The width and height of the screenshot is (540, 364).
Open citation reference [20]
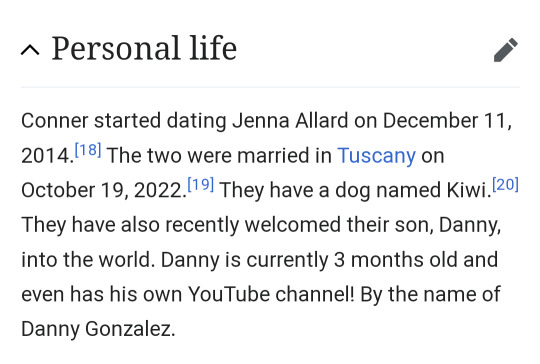[x=506, y=185]
